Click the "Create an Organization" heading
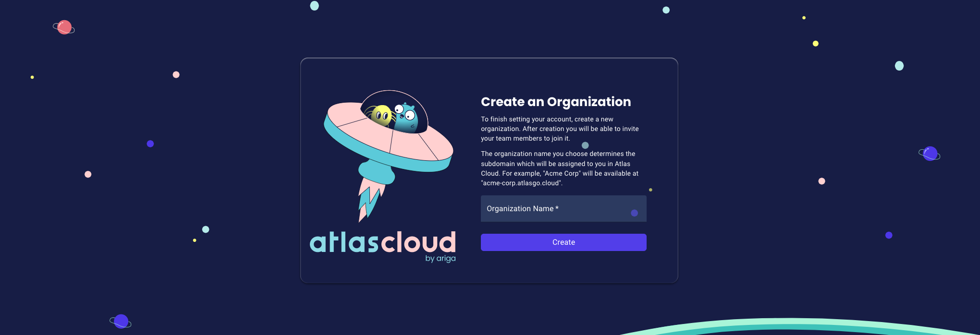This screenshot has width=980, height=335. [556, 102]
